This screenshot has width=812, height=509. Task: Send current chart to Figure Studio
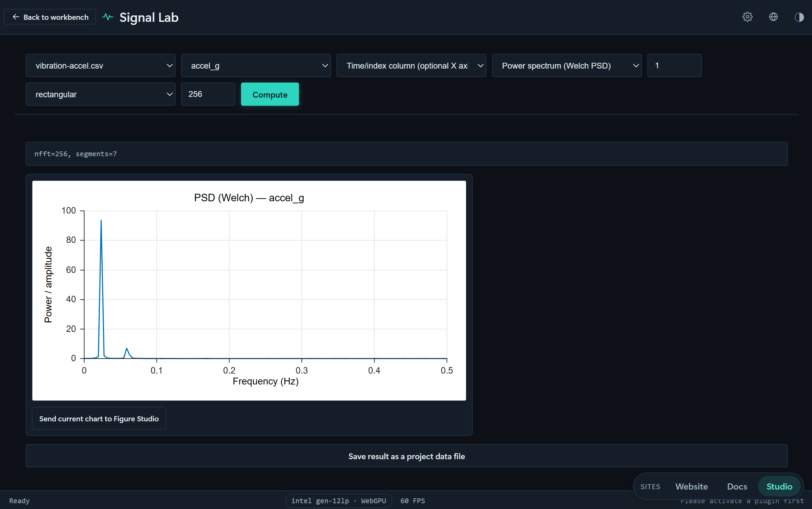[99, 419]
